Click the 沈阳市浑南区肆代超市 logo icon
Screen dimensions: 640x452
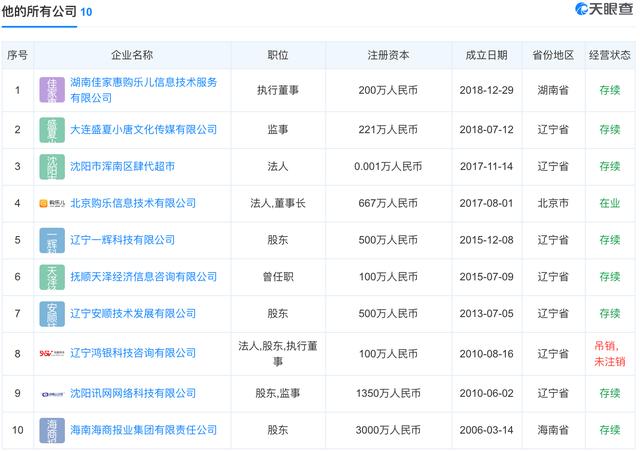51,167
